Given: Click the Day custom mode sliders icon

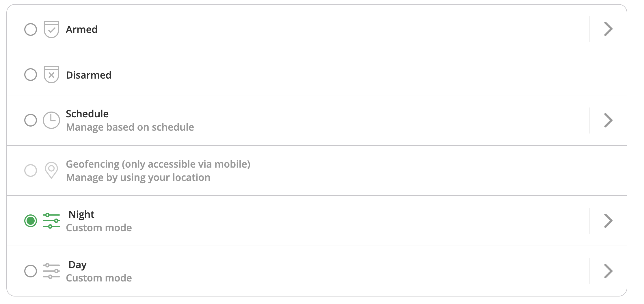Looking at the screenshot, I should tap(51, 271).
